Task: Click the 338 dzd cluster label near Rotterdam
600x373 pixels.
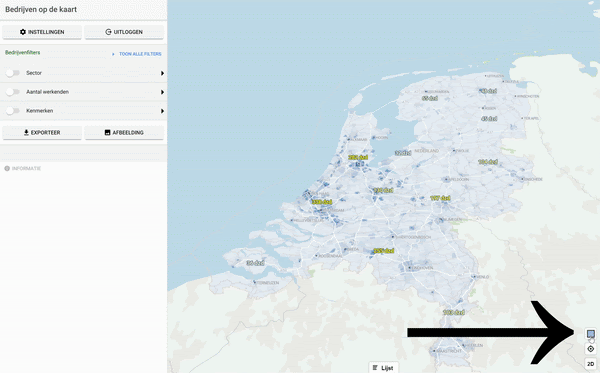Action: 322,202
